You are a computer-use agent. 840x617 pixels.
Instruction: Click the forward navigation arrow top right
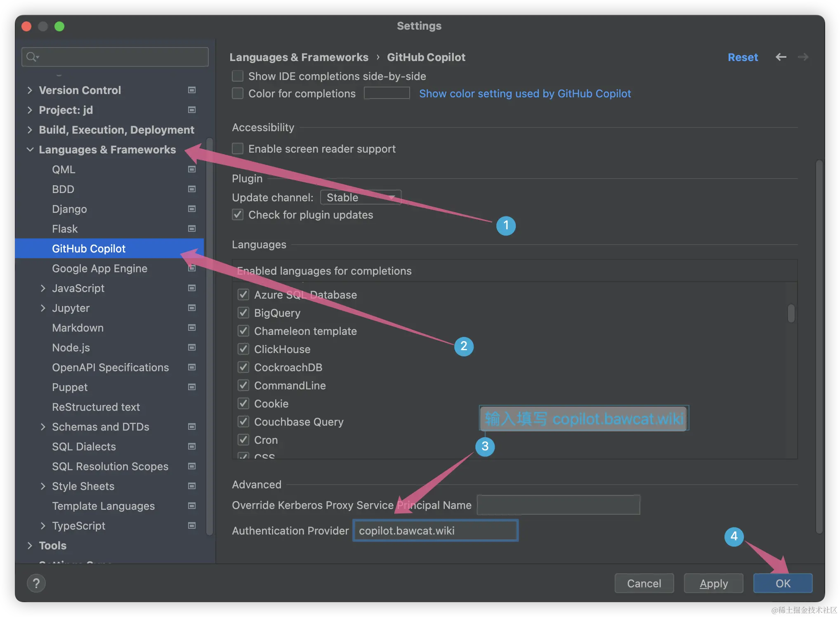pyautogui.click(x=803, y=57)
